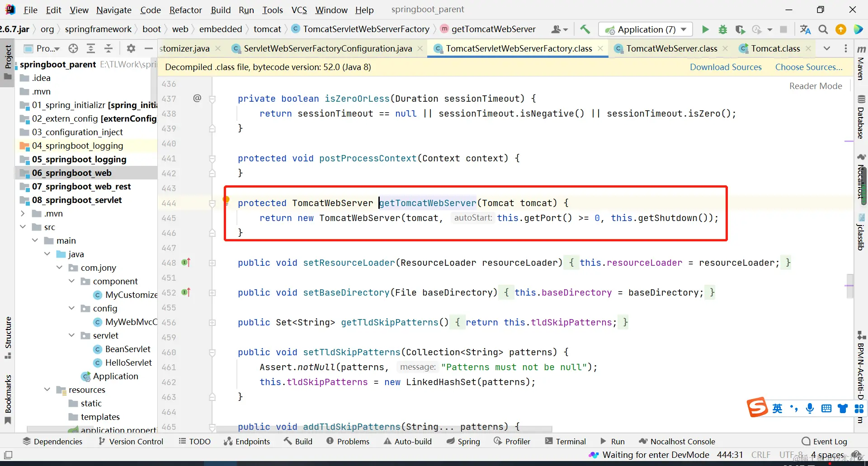Click the Choose Sources... link

809,67
